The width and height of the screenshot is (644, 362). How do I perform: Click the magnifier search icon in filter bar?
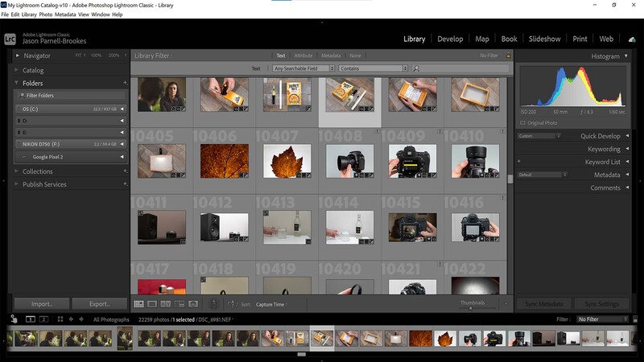(x=416, y=68)
